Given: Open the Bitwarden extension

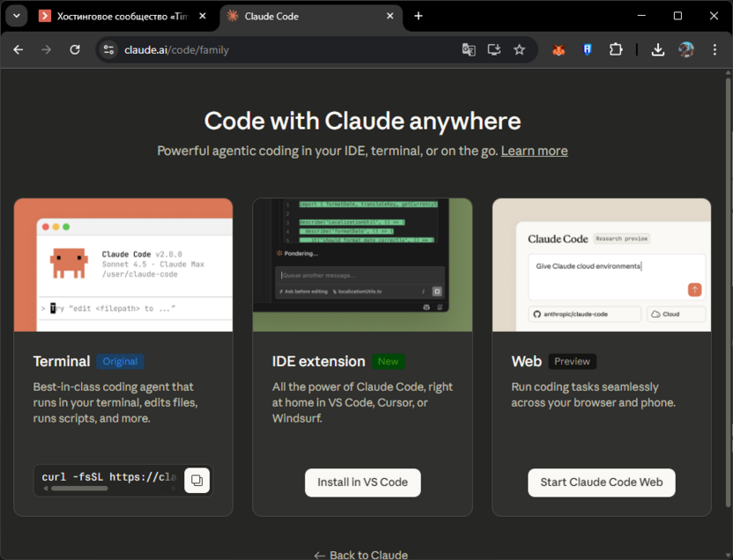Looking at the screenshot, I should tap(587, 49).
